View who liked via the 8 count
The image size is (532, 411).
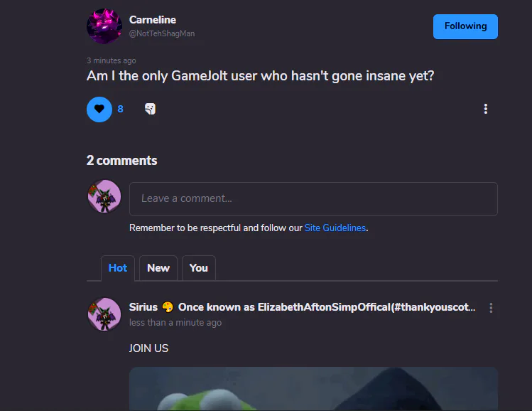(120, 109)
